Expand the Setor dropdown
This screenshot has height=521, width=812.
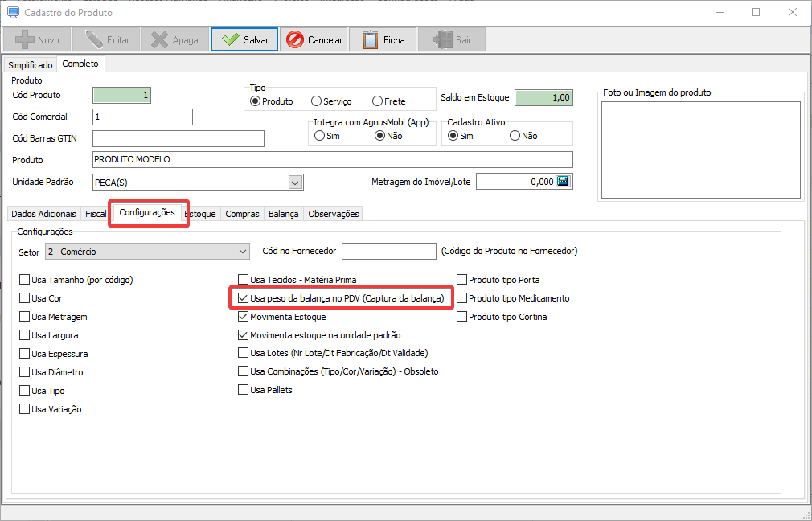(243, 252)
